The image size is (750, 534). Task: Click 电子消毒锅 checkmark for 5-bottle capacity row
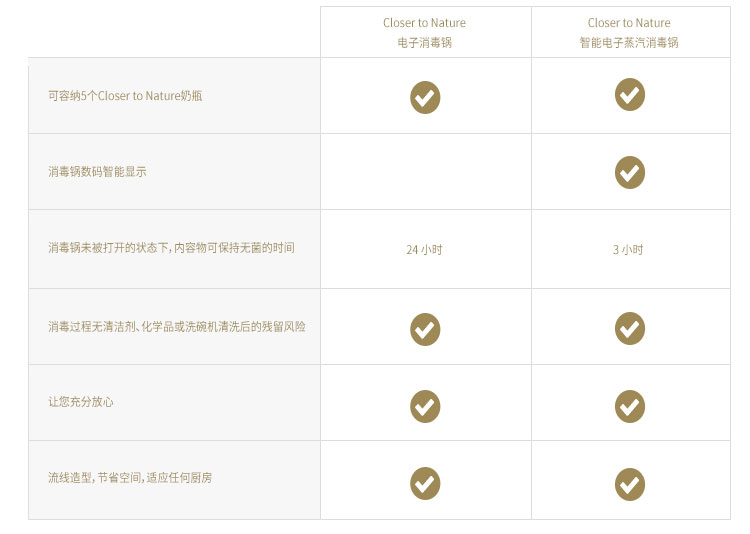click(x=425, y=97)
